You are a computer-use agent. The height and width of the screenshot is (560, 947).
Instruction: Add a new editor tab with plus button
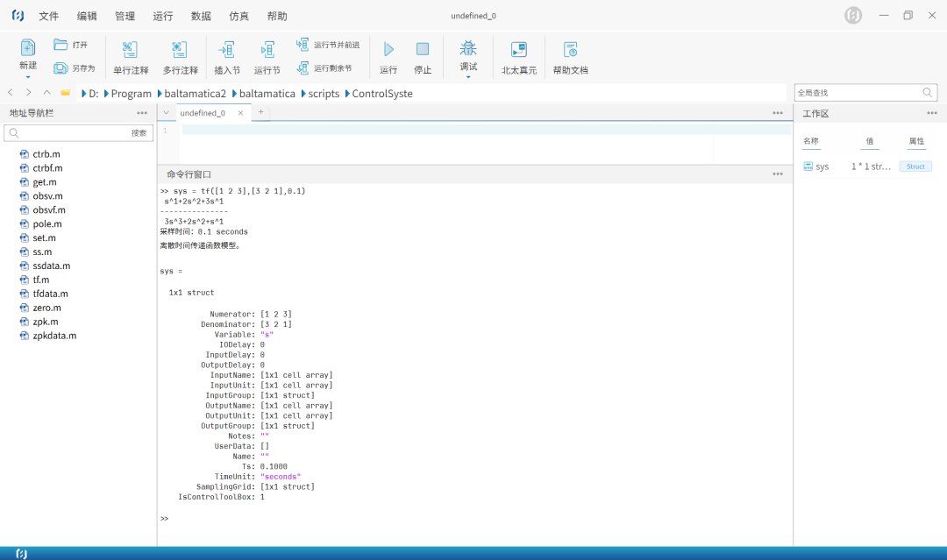pos(260,112)
